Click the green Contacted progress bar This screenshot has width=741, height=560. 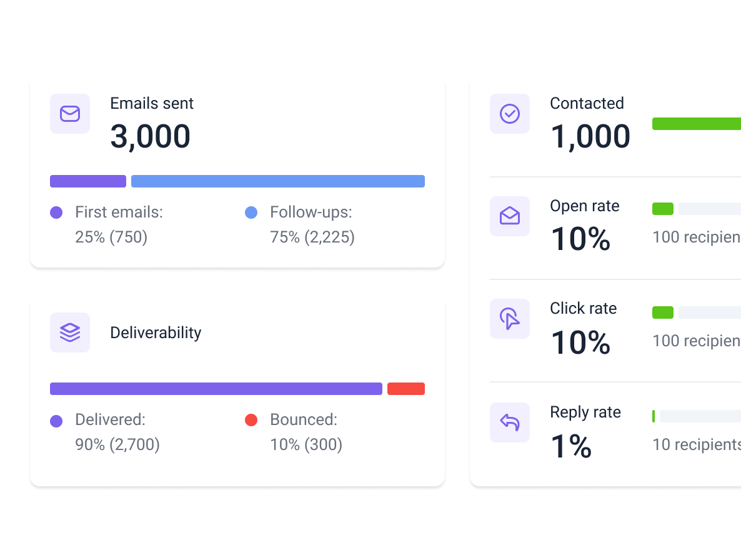[x=697, y=124]
